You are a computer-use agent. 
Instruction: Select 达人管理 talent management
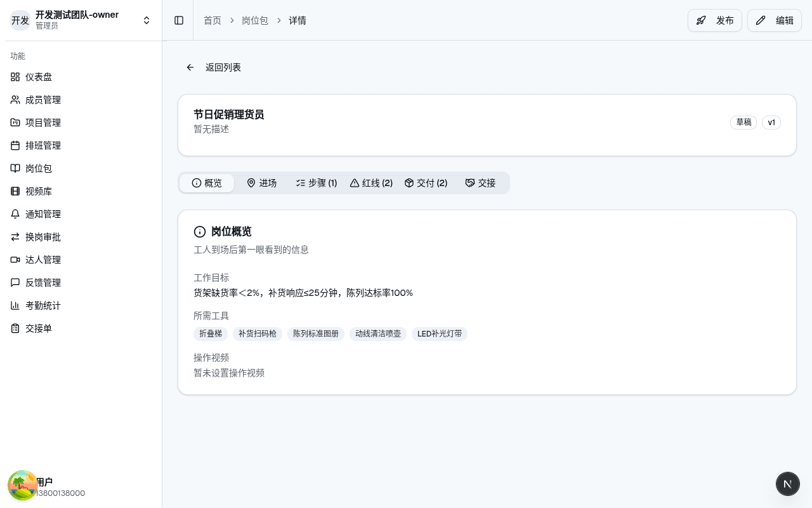coord(43,260)
